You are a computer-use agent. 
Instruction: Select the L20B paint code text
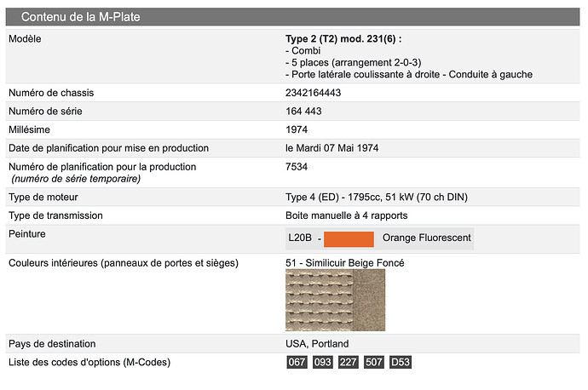point(300,238)
